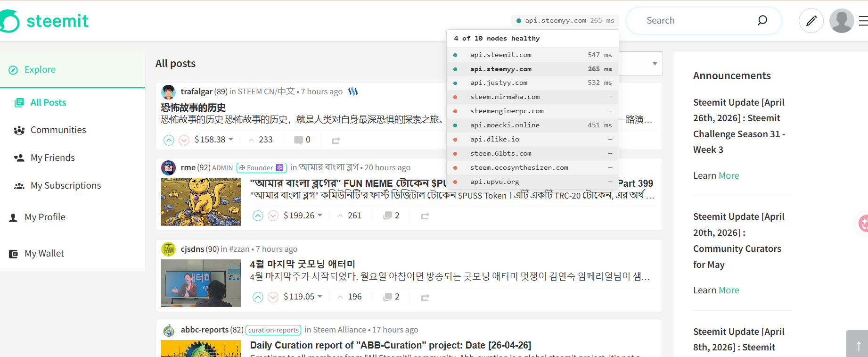Open the user avatar menu

coord(842,21)
